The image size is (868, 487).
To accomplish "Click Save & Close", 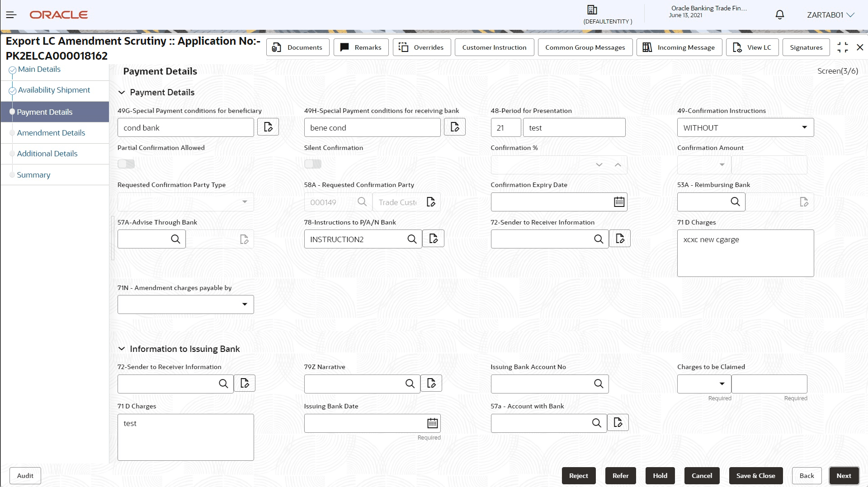I will 755,475.
